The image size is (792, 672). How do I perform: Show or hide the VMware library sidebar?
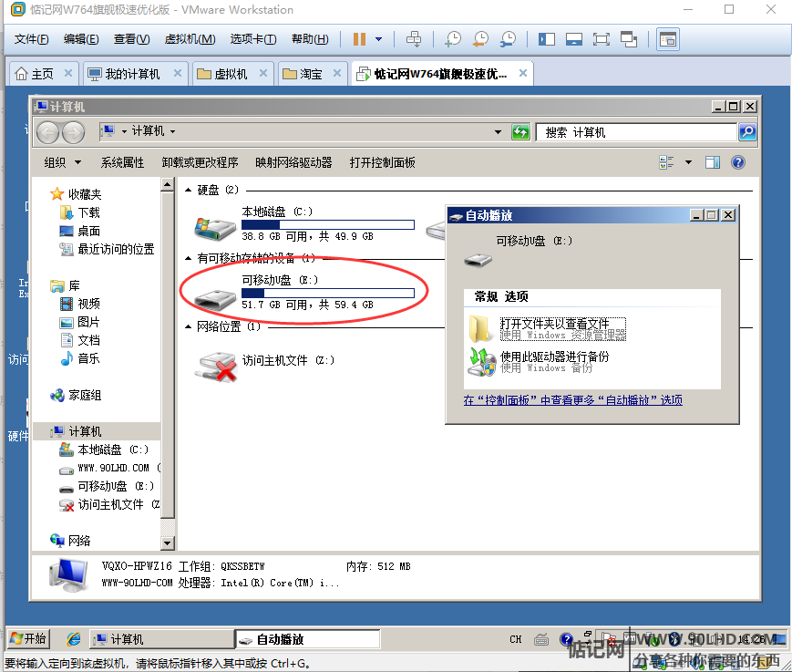tap(547, 39)
